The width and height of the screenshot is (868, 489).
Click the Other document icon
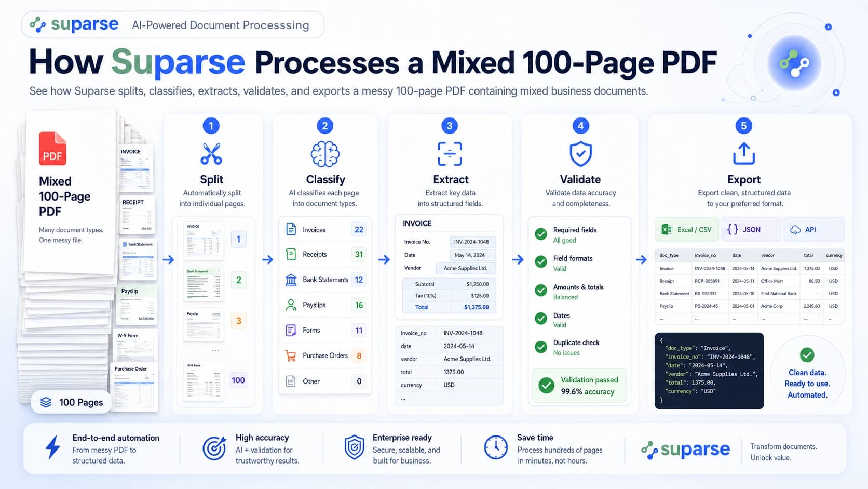pos(291,381)
